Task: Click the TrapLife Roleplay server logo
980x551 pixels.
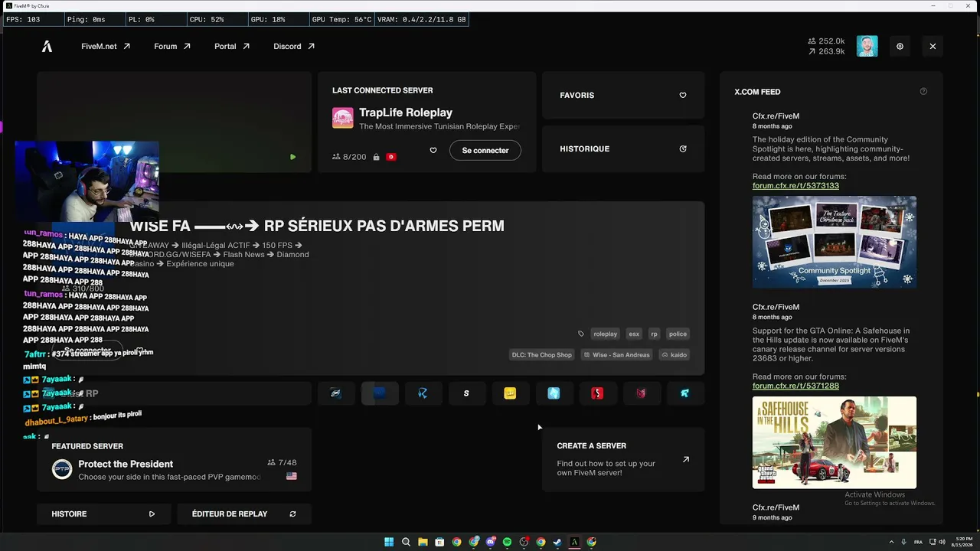Action: [342, 118]
